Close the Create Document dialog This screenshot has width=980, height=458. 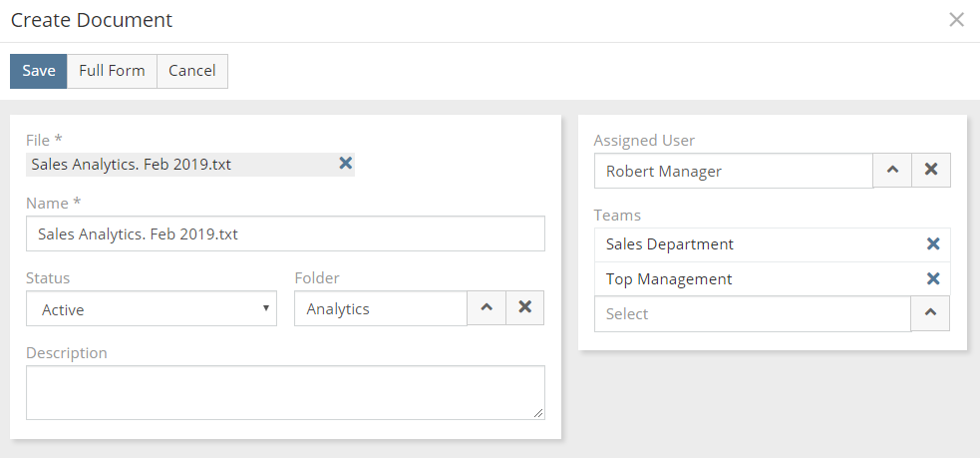click(x=956, y=20)
